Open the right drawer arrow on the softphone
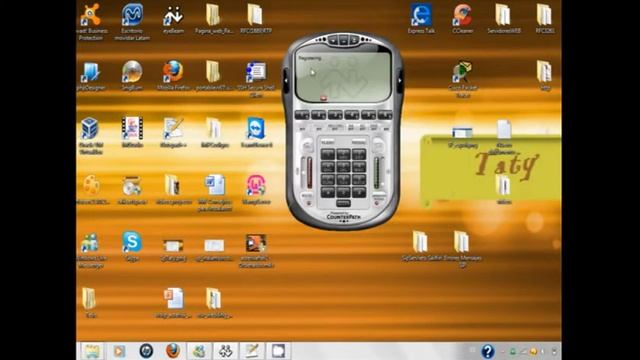 [400, 80]
